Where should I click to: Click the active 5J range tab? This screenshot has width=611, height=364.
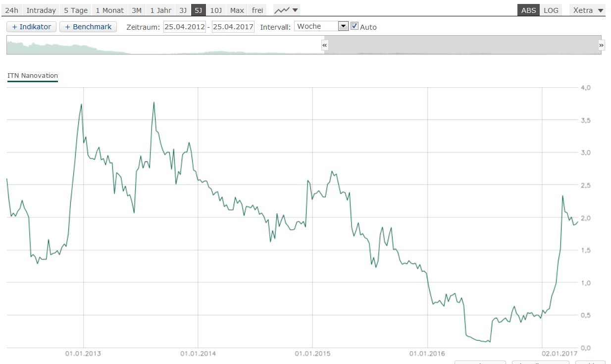199,10
